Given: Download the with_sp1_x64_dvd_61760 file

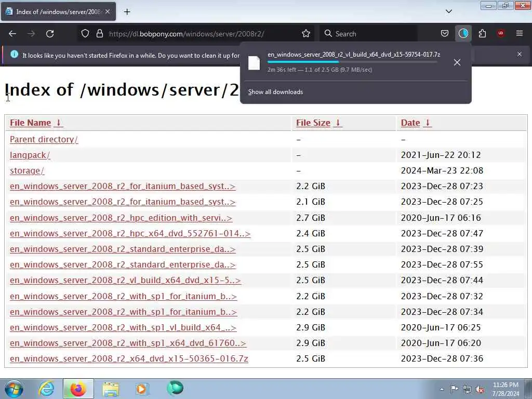Looking at the screenshot, I should [128, 343].
